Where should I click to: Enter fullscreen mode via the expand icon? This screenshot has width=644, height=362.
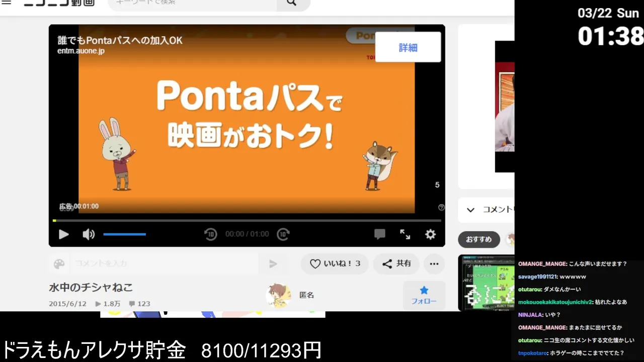405,234
